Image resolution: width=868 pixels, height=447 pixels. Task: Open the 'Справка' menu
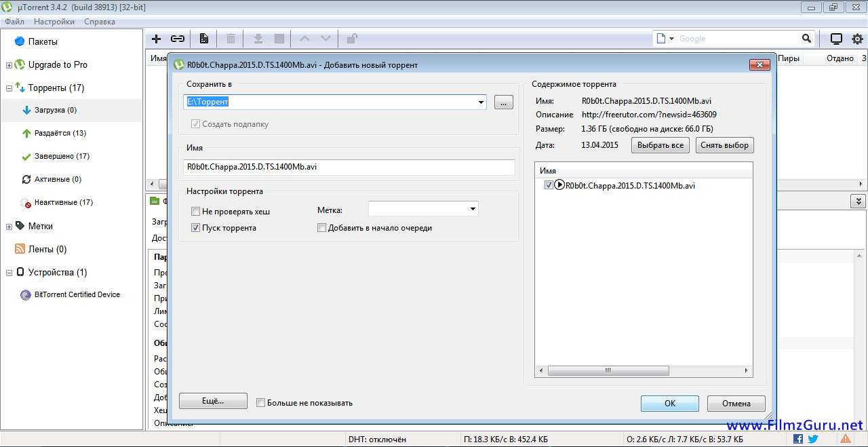tap(100, 22)
